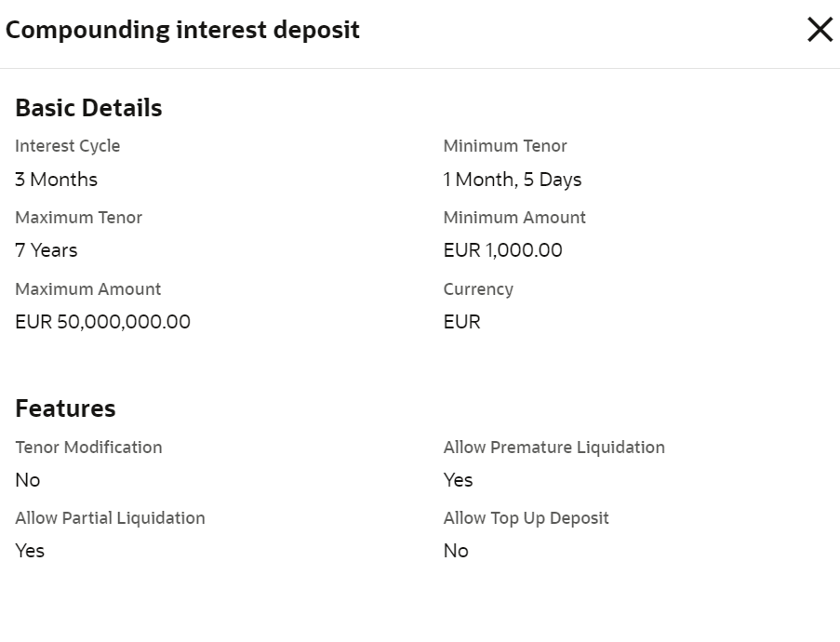840x642 pixels.
Task: Click the Currency field label
Action: coord(478,289)
